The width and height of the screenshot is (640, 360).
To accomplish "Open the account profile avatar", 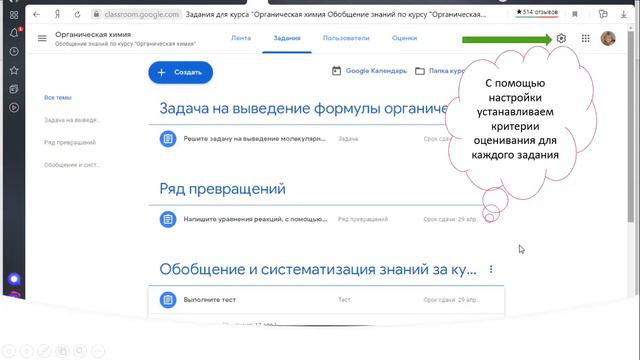I will pos(608,38).
